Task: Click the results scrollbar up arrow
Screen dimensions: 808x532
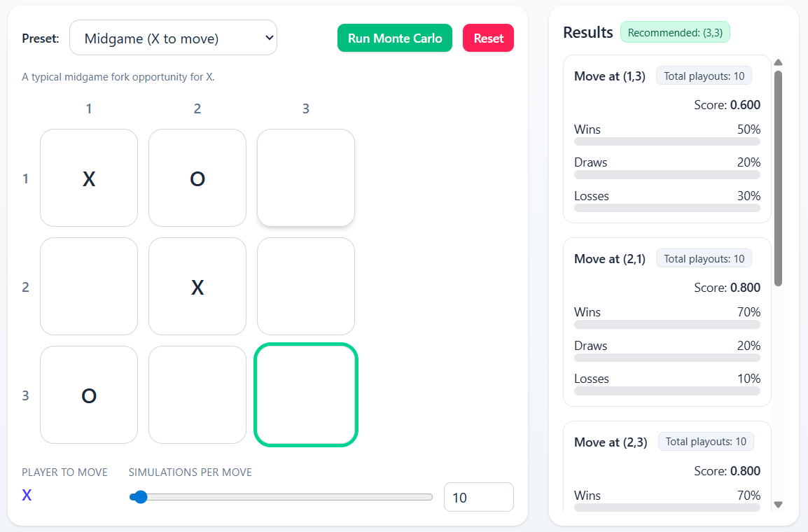Action: [778, 62]
